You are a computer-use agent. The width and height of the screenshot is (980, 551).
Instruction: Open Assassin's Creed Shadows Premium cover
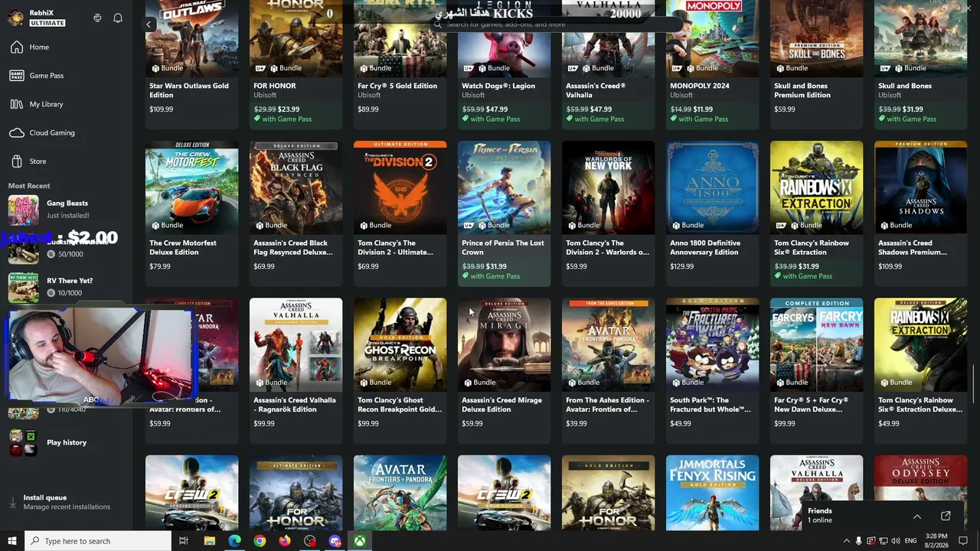point(920,187)
